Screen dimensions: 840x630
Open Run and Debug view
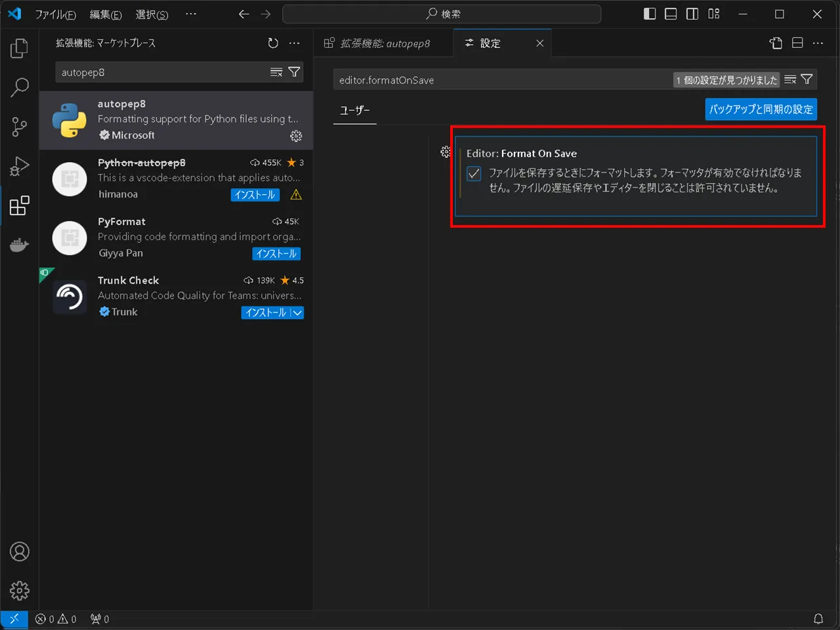pyautogui.click(x=20, y=166)
